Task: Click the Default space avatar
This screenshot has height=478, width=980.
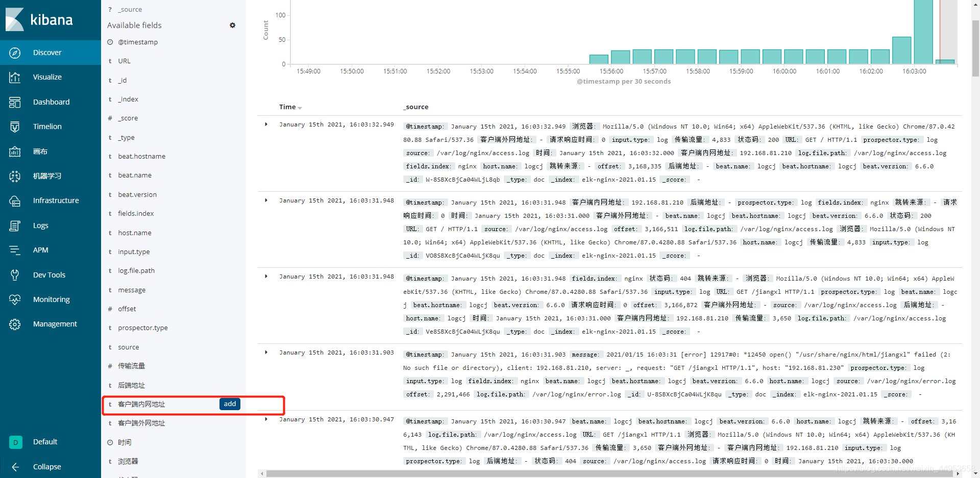Action: [15, 442]
